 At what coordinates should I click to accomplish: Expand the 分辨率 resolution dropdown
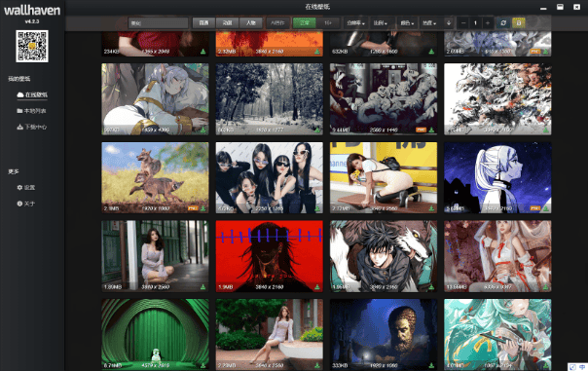355,22
